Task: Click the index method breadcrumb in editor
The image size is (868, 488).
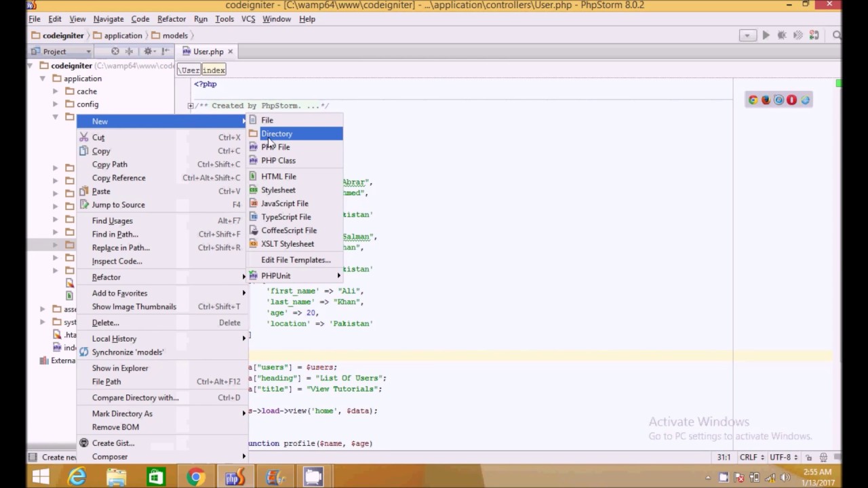Action: [x=214, y=70]
